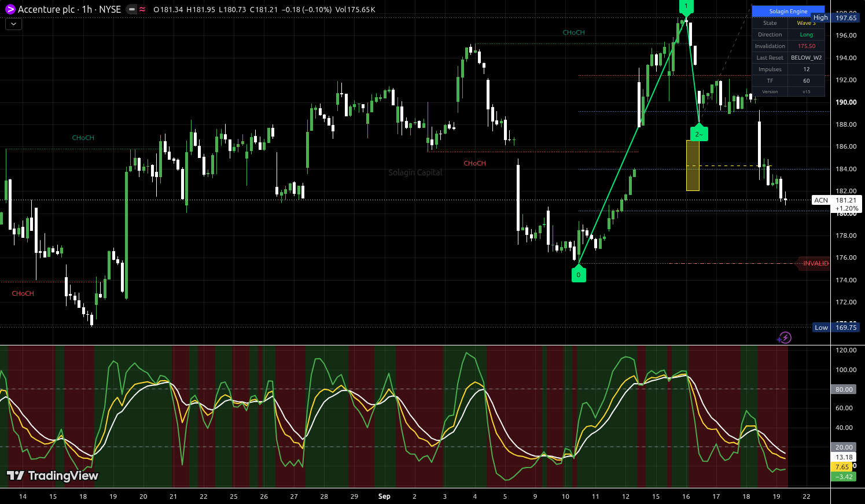
Task: Click the red CHoCH label near 184.5
Action: tap(474, 163)
